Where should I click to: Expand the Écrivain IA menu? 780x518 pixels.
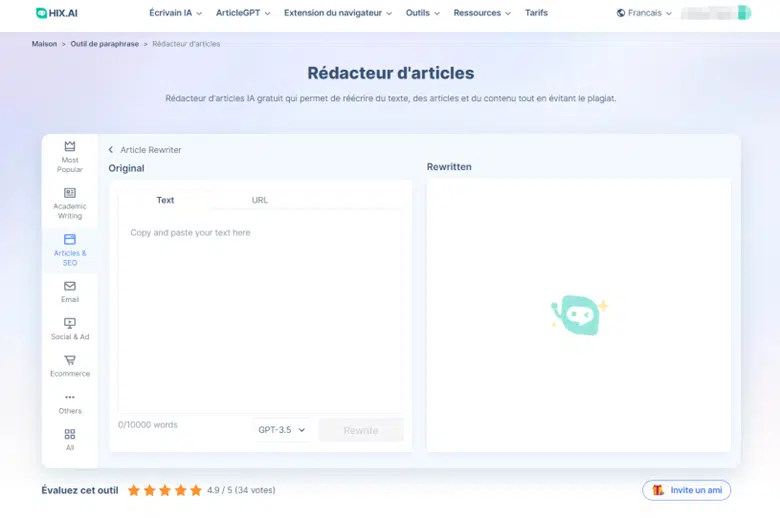176,13
